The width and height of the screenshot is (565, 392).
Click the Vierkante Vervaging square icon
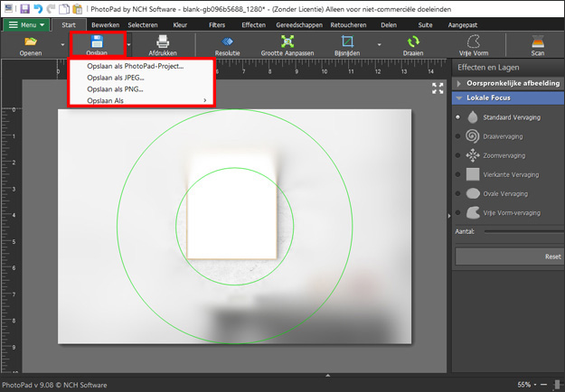473,174
